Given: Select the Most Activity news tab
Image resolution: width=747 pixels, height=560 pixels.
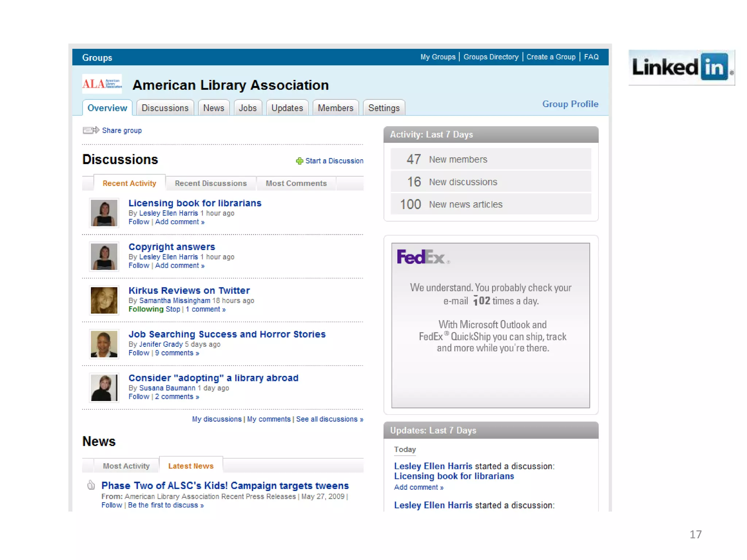Looking at the screenshot, I should click(x=126, y=466).
